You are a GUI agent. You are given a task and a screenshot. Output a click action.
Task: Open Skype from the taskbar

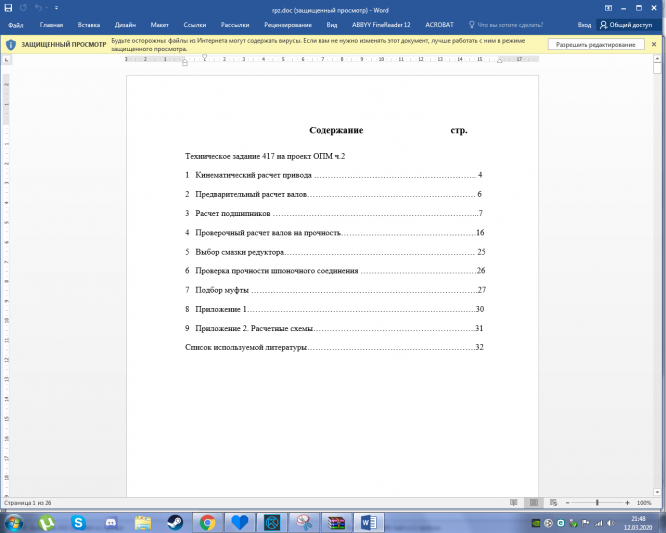tap(78, 522)
